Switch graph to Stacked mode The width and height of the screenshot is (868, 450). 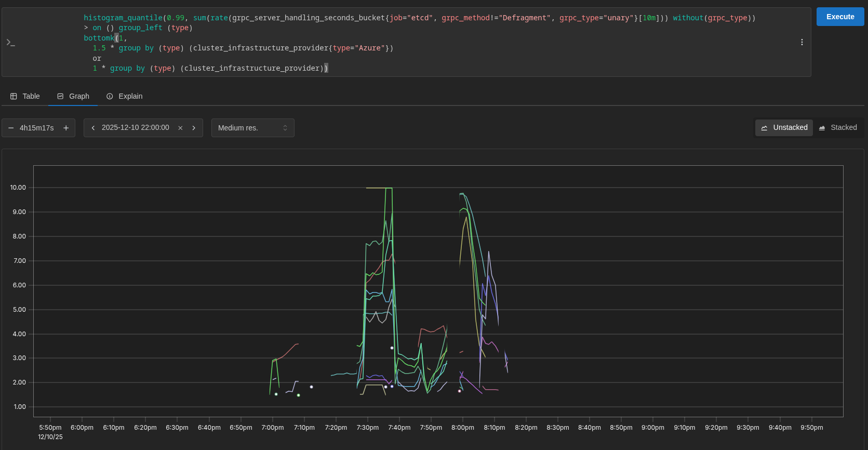(838, 127)
